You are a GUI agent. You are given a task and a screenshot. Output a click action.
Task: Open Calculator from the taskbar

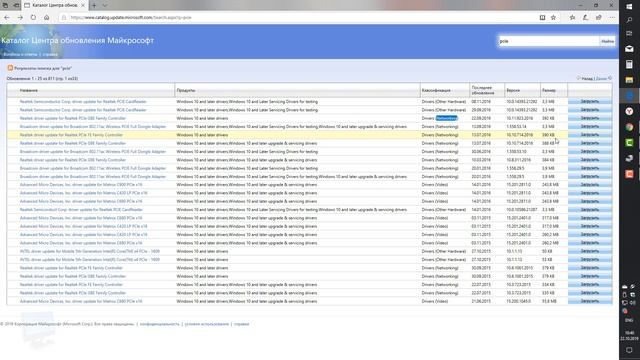629,64
